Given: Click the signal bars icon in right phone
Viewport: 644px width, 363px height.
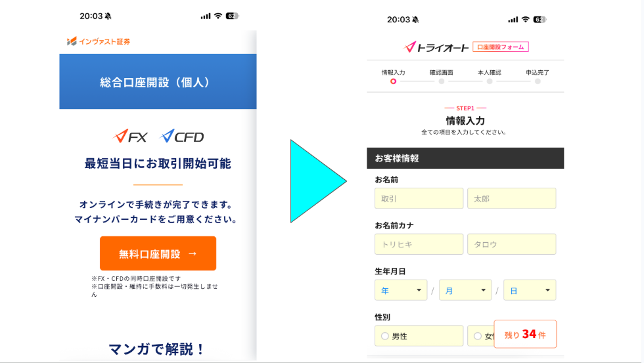Looking at the screenshot, I should [x=513, y=19].
